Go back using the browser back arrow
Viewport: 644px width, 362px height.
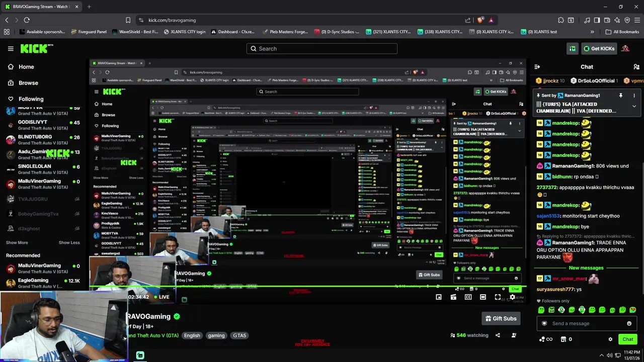click(7, 20)
